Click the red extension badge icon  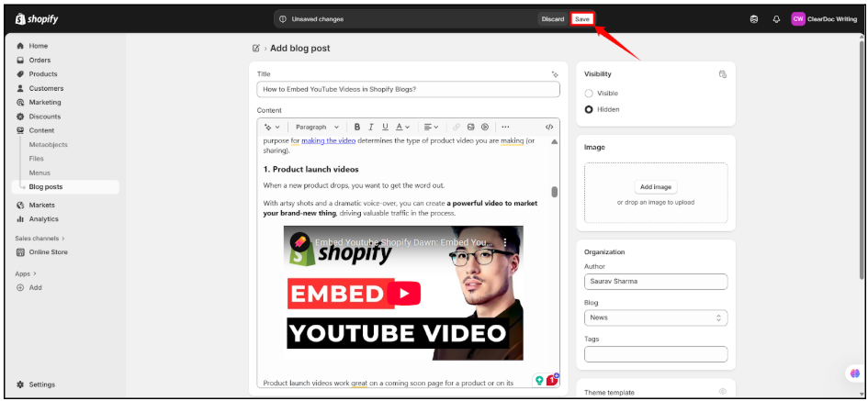pyautogui.click(x=552, y=380)
